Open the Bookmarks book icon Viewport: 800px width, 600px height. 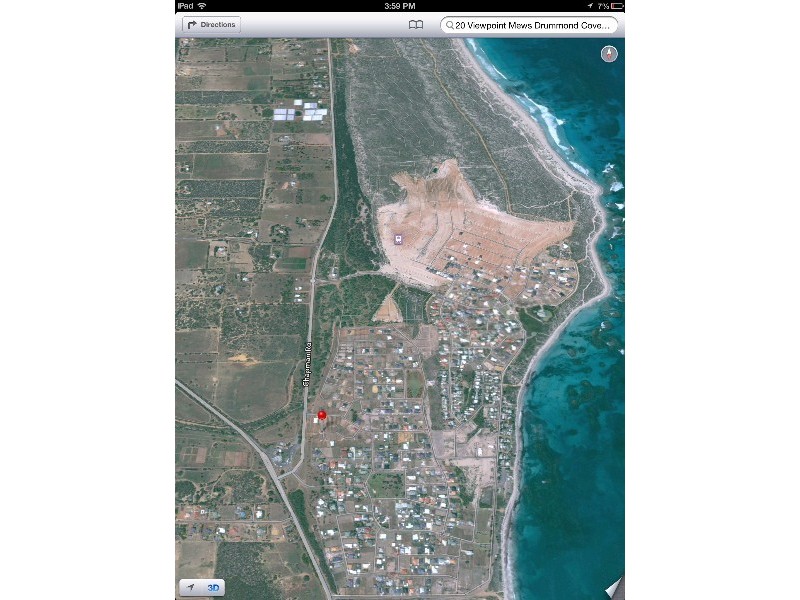pos(416,25)
